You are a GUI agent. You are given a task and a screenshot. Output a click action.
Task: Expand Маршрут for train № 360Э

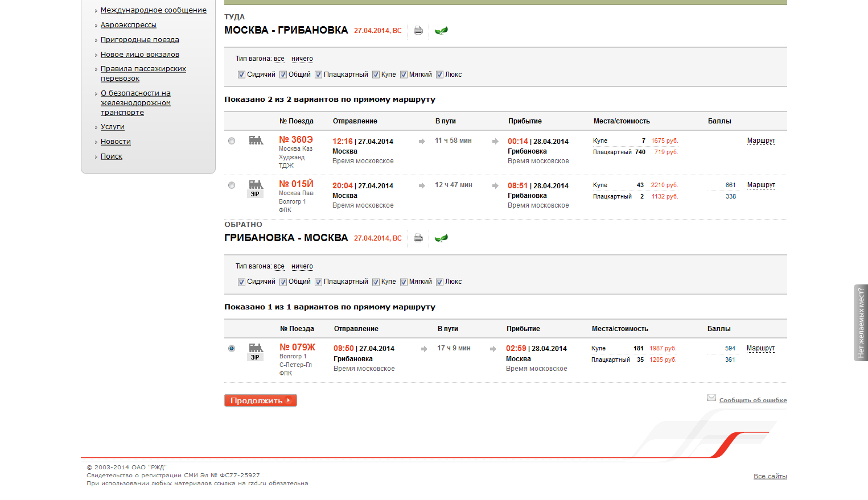[761, 141]
